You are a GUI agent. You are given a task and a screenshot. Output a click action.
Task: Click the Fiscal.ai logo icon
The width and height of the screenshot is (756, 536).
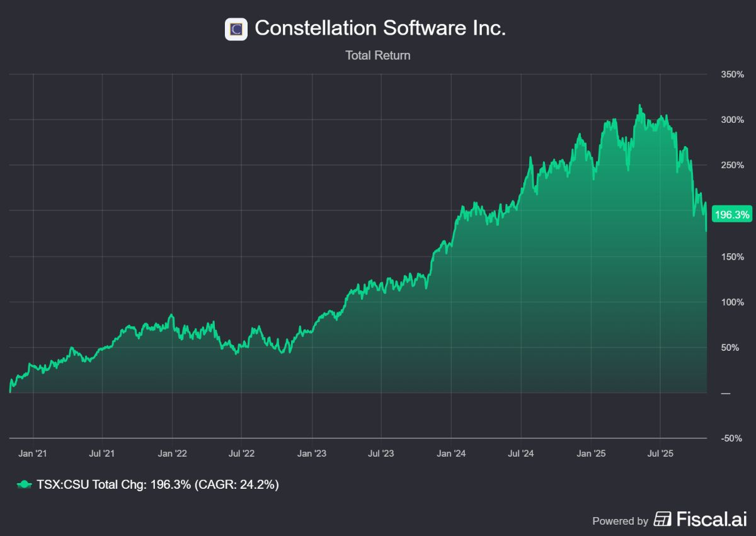pos(663,519)
